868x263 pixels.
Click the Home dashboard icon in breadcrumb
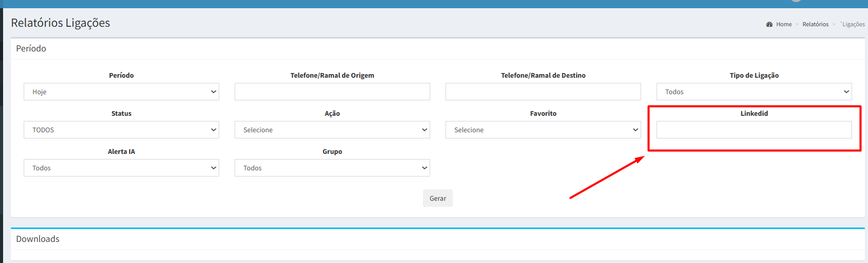pyautogui.click(x=769, y=24)
